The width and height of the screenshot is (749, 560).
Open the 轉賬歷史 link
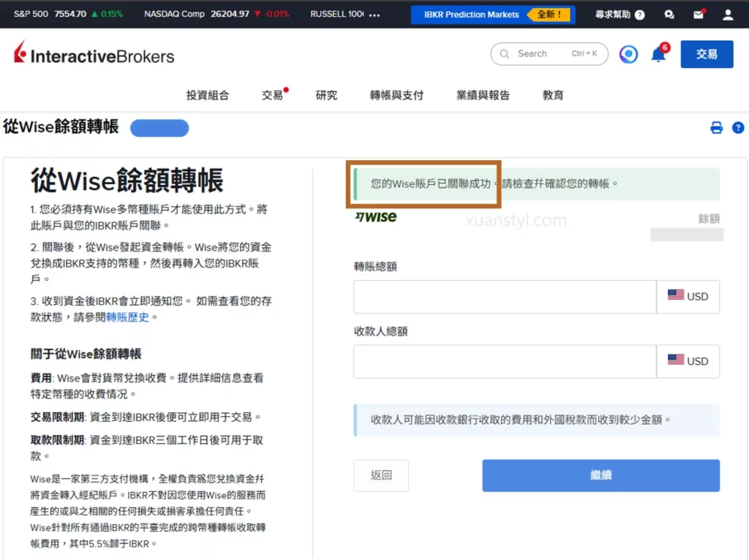tap(127, 317)
